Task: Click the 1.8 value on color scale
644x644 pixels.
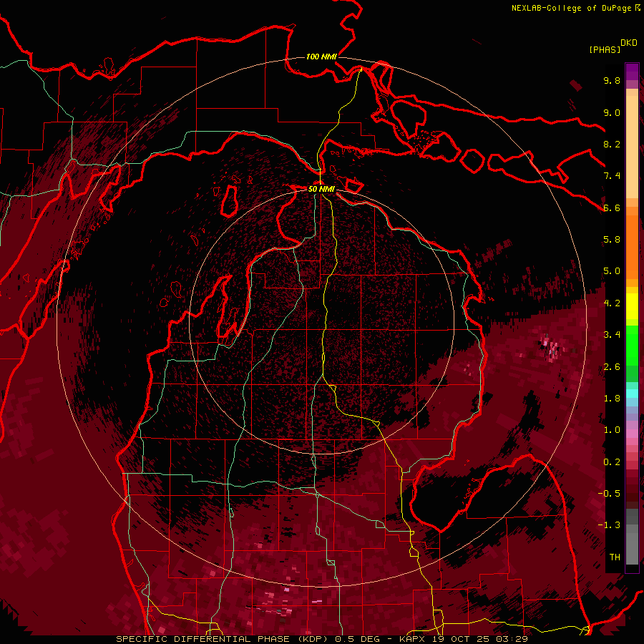Action: (x=612, y=399)
